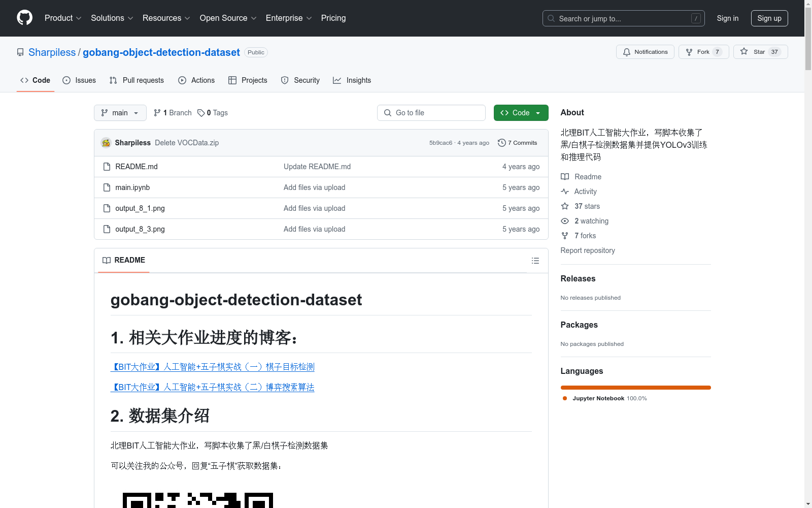Click the Notifications bell button
This screenshot has height=508, width=812.
point(645,52)
